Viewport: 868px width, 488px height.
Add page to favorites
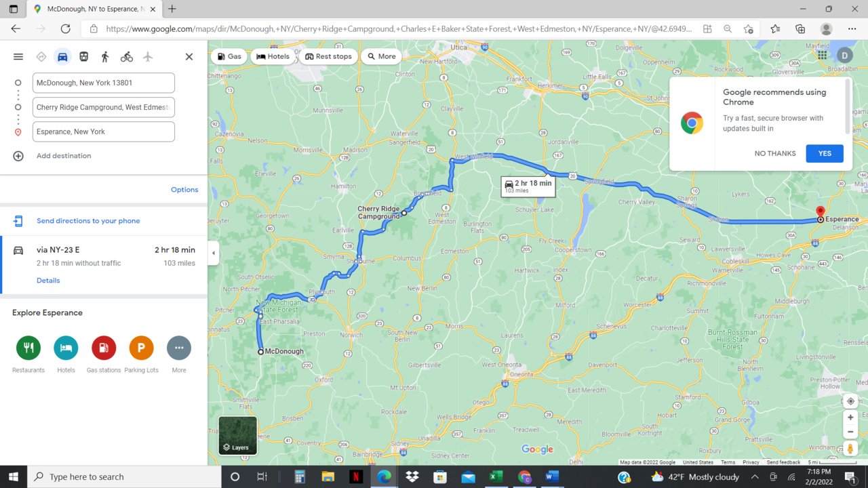coord(749,28)
